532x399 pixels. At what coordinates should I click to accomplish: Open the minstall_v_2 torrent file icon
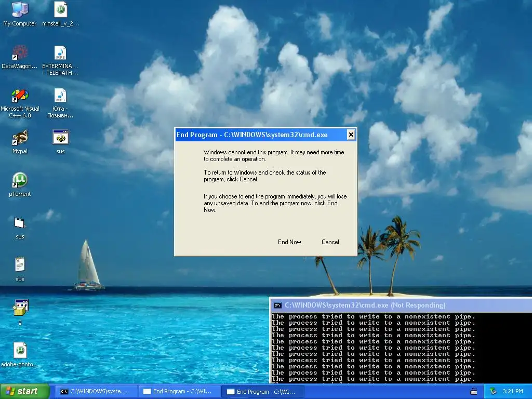pos(60,14)
